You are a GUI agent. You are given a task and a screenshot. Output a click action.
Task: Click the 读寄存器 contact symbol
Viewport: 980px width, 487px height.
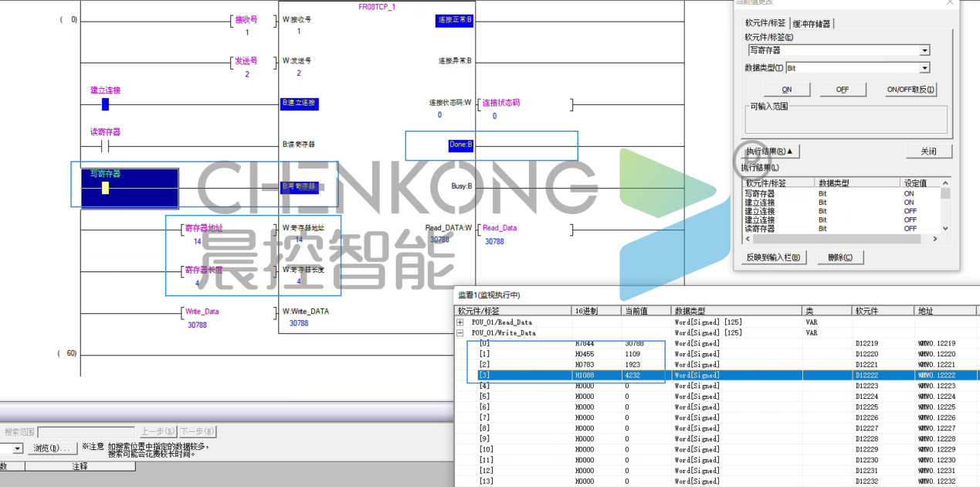coord(105,146)
